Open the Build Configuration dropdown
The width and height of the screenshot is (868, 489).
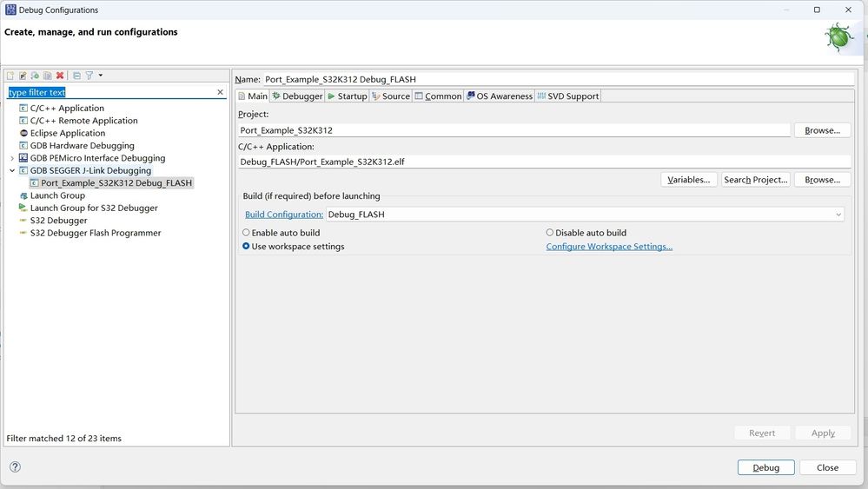838,215
